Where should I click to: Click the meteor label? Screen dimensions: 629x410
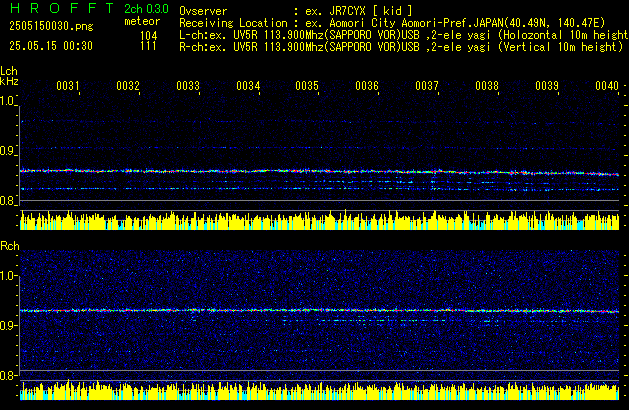142,21
